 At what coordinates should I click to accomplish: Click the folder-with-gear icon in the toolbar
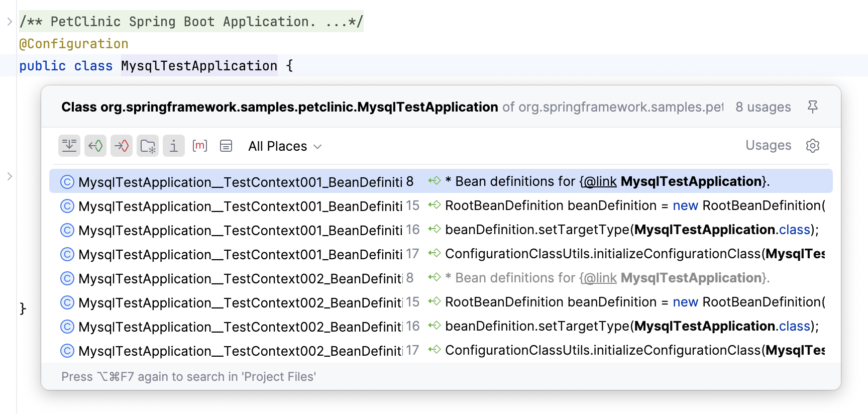point(148,146)
